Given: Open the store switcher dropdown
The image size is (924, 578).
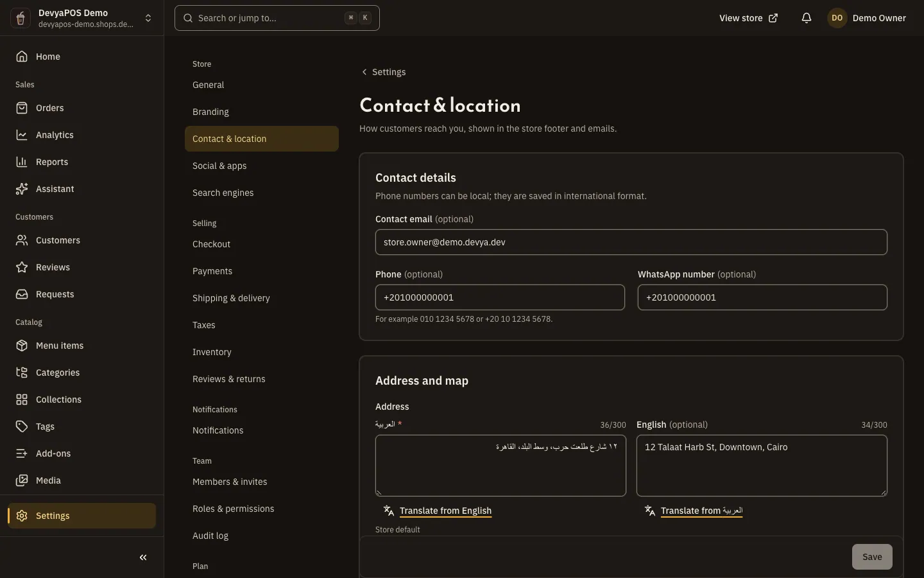Looking at the screenshot, I should 148,18.
